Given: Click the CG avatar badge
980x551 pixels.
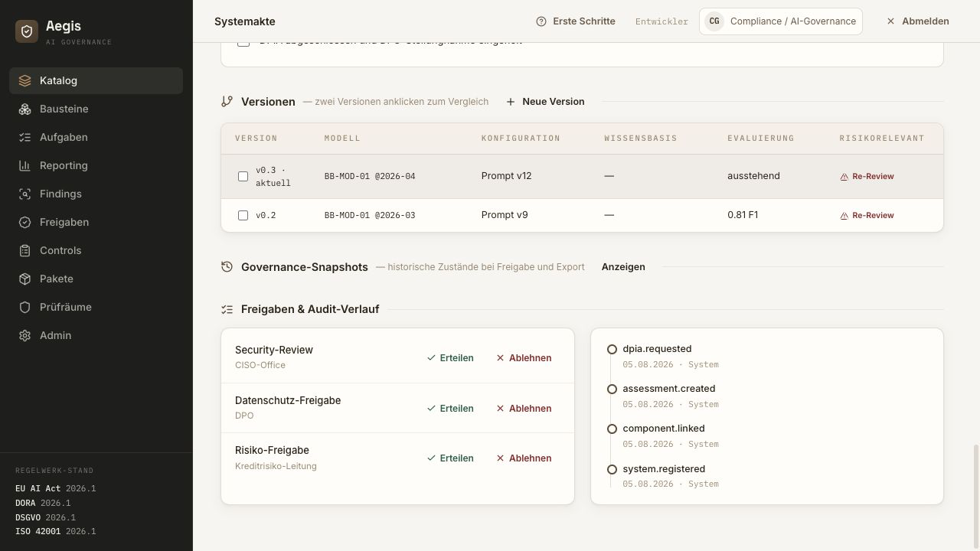Looking at the screenshot, I should [714, 21].
